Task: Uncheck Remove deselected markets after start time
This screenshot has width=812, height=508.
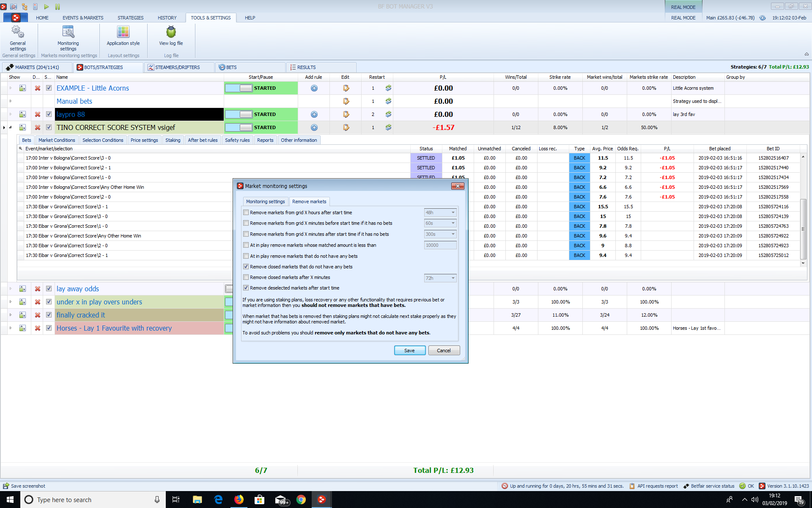Action: point(246,288)
